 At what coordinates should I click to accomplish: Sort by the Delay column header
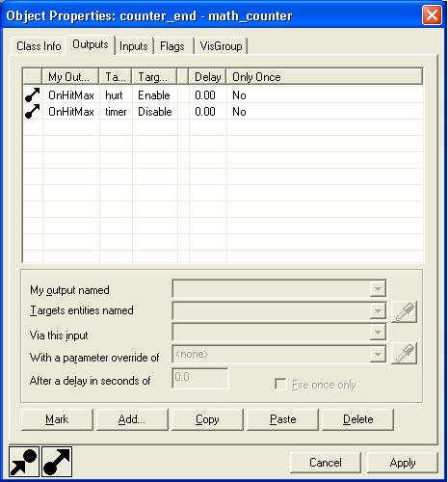tap(207, 77)
